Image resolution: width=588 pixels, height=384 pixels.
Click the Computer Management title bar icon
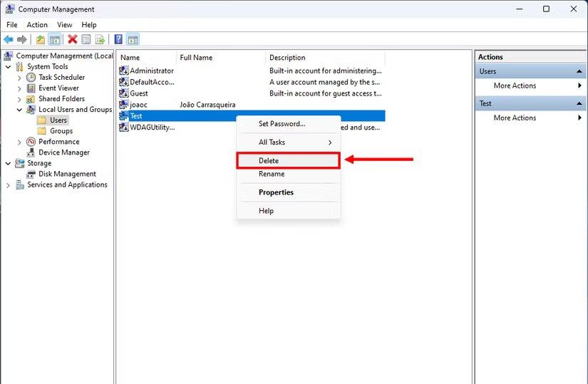tap(10, 9)
